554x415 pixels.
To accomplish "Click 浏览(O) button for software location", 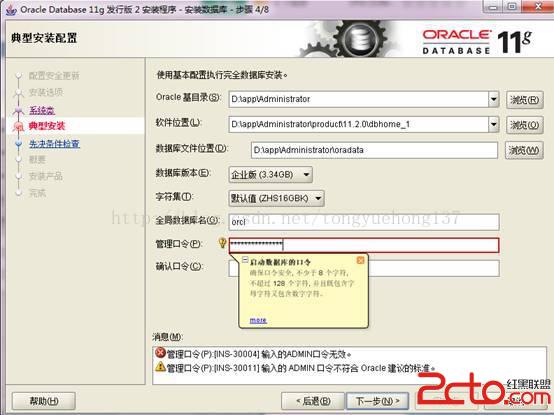I will point(524,125).
